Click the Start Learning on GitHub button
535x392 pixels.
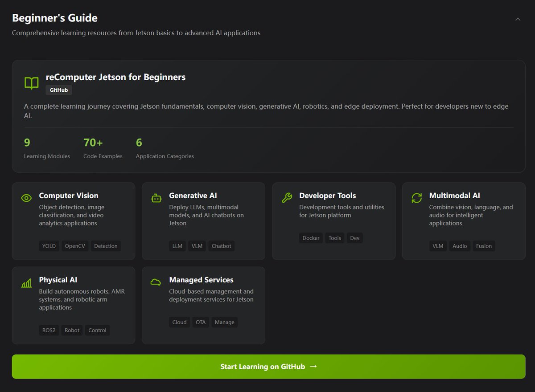pos(268,367)
